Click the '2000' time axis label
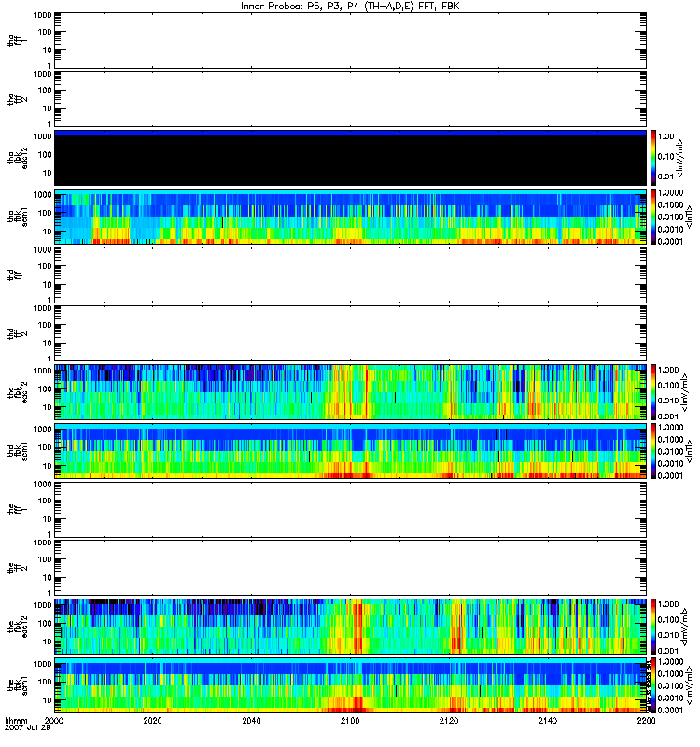This screenshot has height=747, width=700. pos(54,720)
